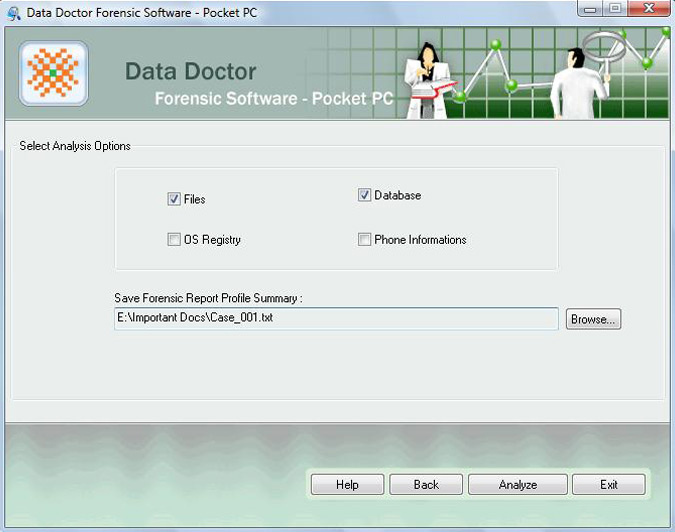Click the 'Save Forensic Report Profile Summary :' label

pos(208,298)
